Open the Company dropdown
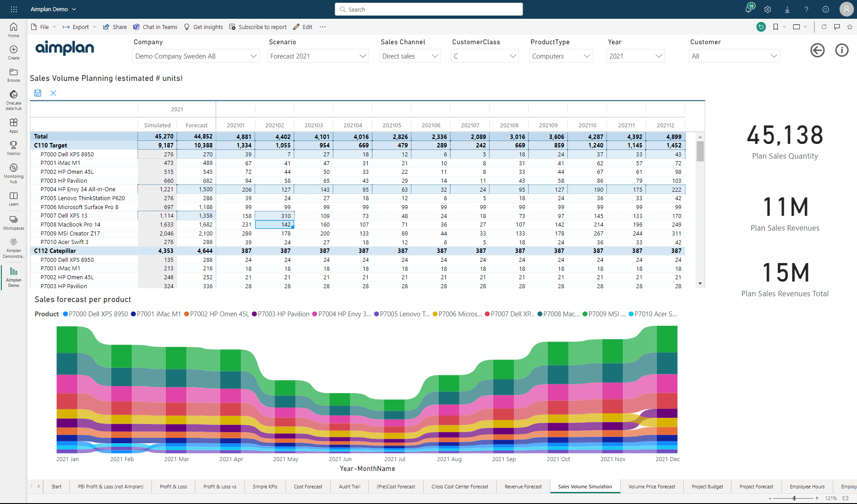Screen dimensions: 857x504 196,56
